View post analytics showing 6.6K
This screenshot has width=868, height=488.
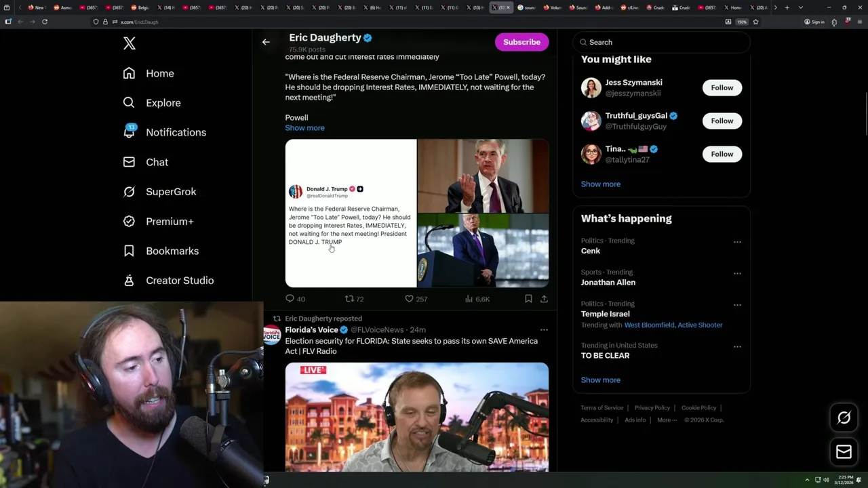(477, 299)
